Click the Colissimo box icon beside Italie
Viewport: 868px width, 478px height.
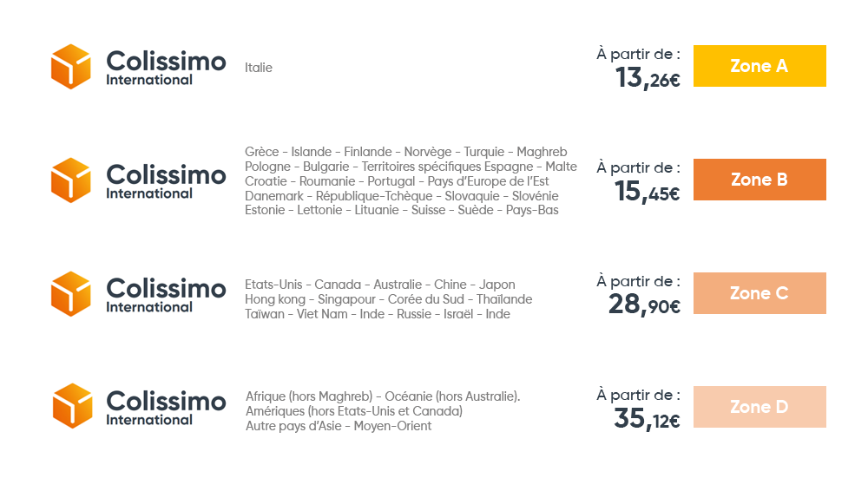(71, 67)
